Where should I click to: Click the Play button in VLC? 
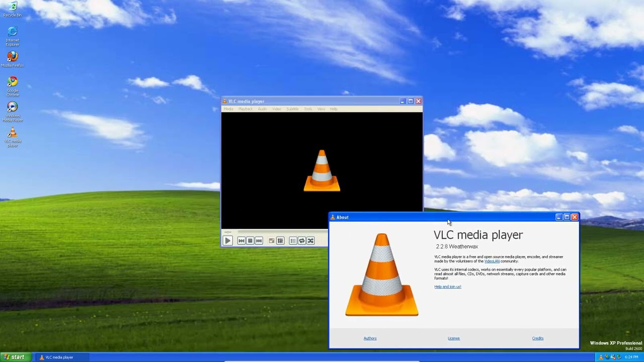tap(227, 241)
